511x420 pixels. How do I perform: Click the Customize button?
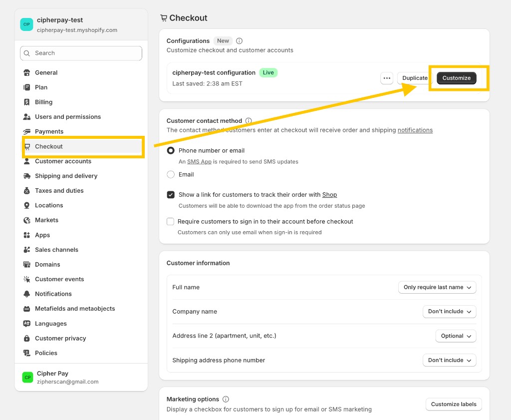[x=456, y=78]
